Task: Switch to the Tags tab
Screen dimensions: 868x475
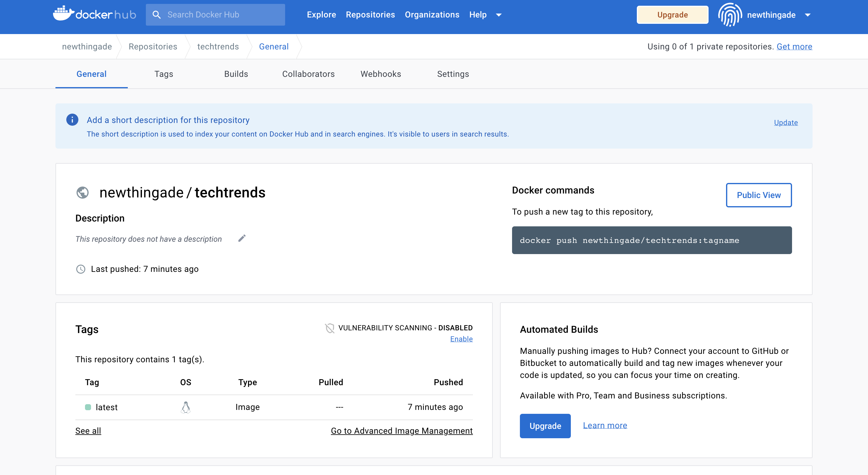Action: [x=163, y=74]
